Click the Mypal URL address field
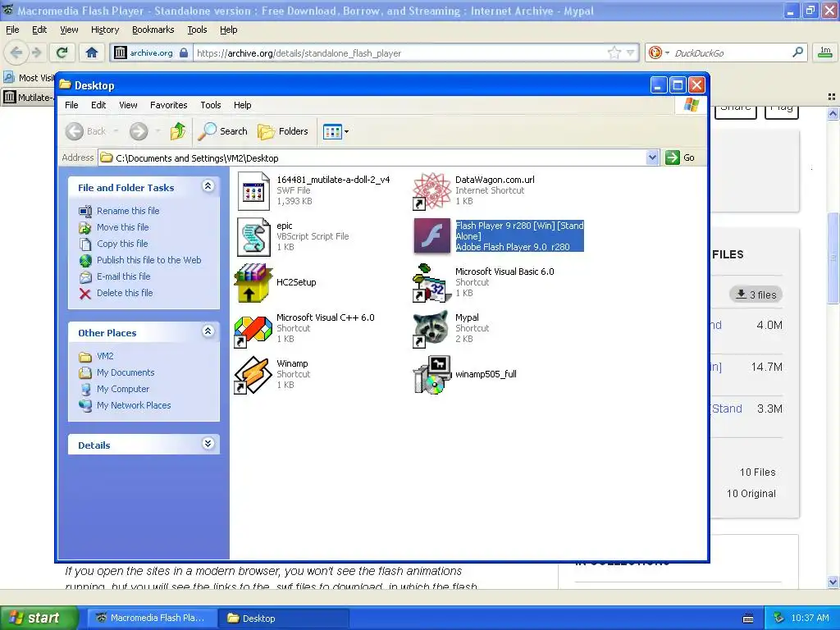 point(399,52)
